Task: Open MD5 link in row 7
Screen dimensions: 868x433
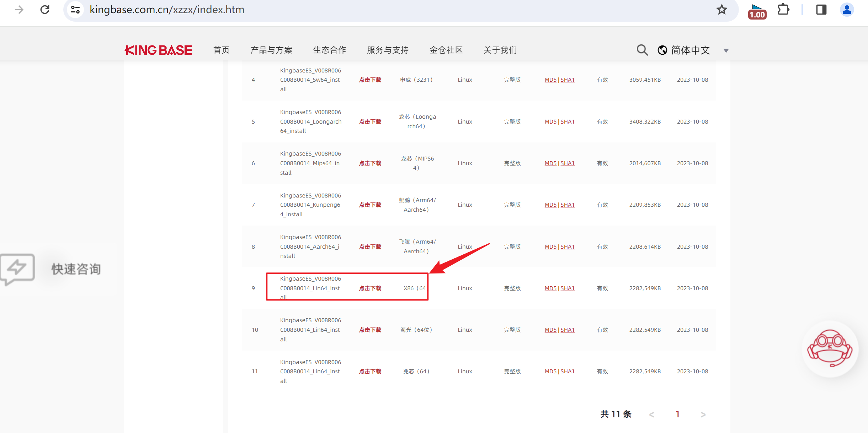Action: click(x=550, y=205)
